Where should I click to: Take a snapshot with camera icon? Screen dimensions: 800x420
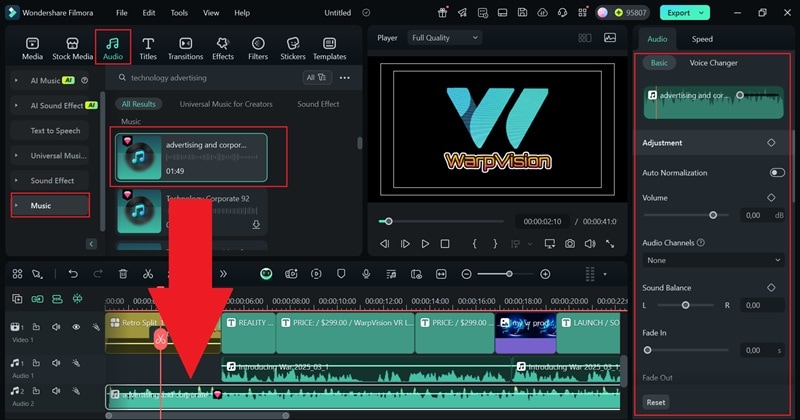click(569, 244)
